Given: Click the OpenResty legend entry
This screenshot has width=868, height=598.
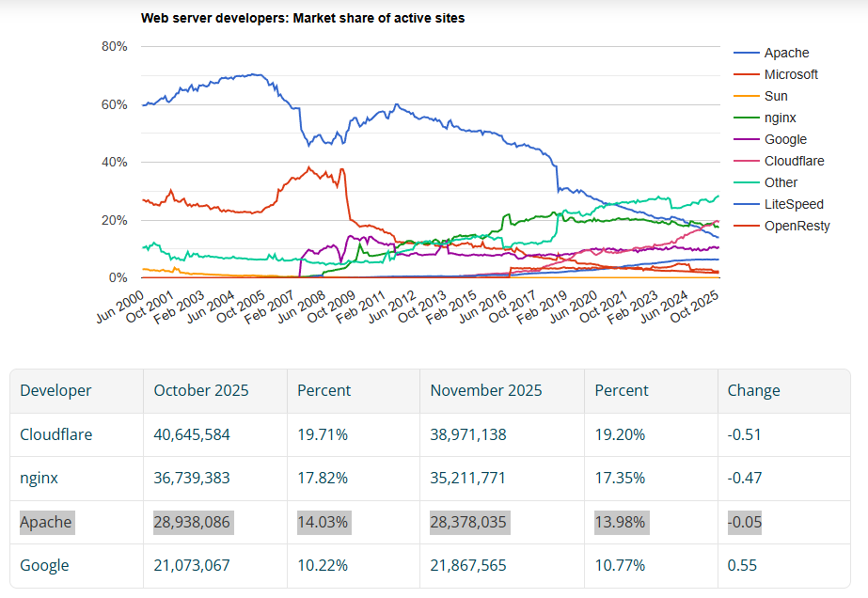Looking at the screenshot, I should click(797, 227).
